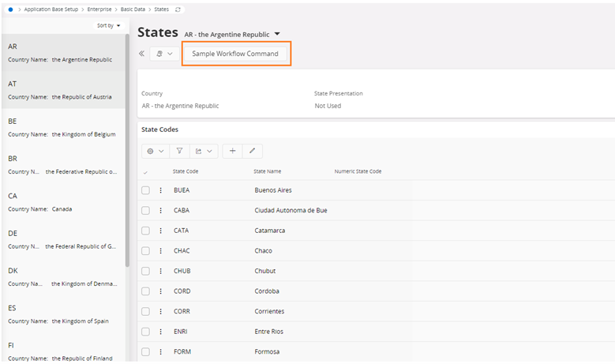Select the Cordoba row checkbox
Viewport: 615px width, 364px height.
tap(145, 291)
